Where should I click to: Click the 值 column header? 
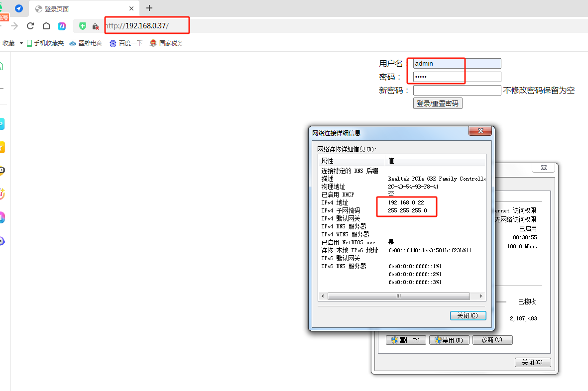435,161
